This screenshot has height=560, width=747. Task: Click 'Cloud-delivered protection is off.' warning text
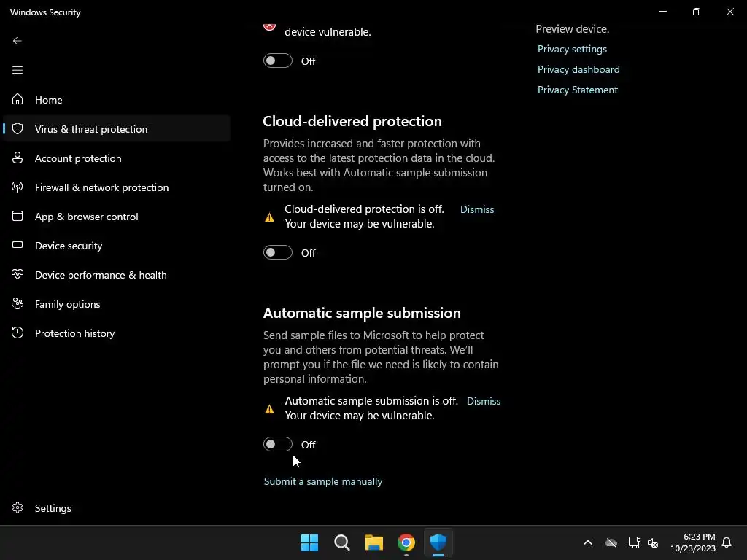[364, 209]
